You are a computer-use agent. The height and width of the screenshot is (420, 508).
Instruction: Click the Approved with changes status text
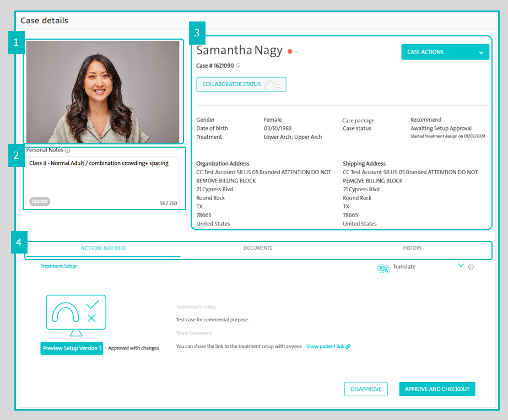133,348
